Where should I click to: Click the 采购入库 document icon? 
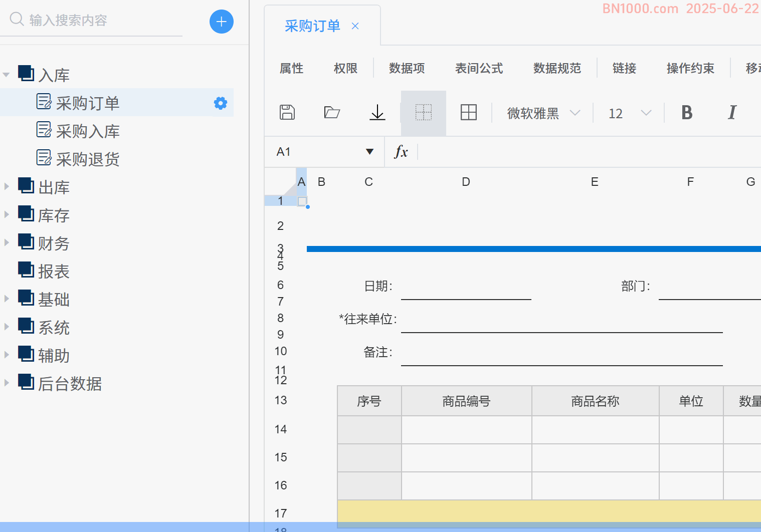[44, 129]
